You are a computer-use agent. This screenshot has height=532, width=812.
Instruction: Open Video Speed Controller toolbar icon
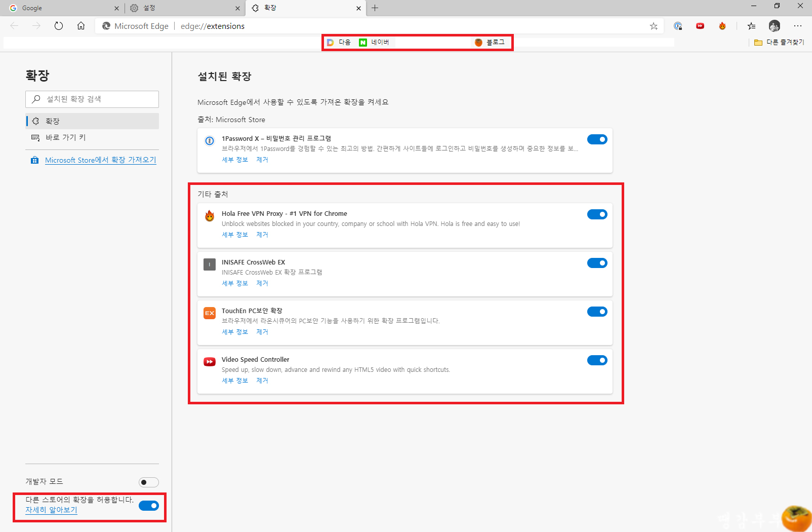click(700, 26)
